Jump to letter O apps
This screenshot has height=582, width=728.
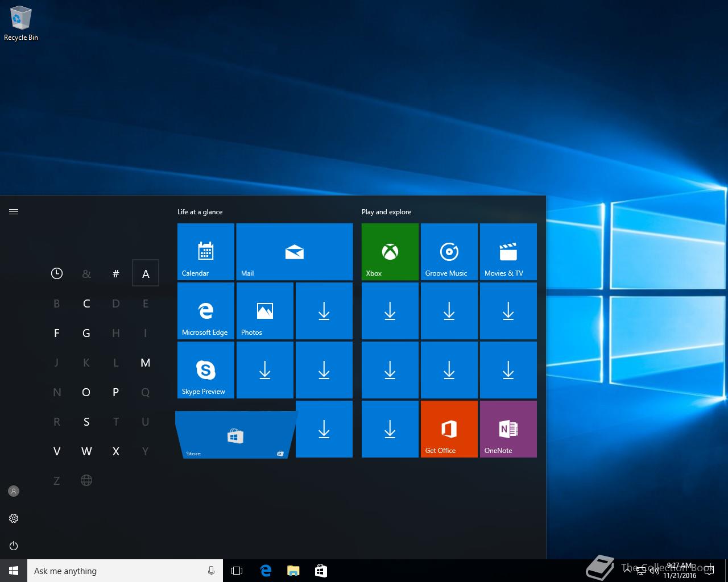86,392
